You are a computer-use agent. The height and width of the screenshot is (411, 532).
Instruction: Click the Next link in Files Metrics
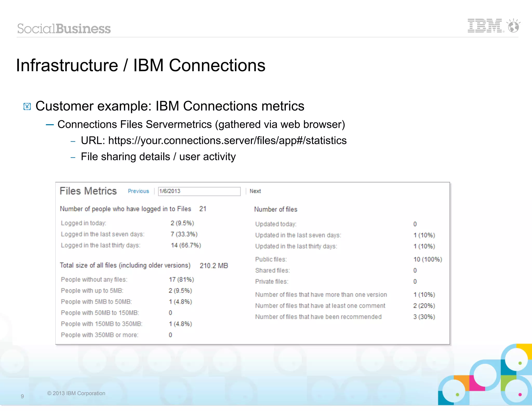[x=255, y=191]
